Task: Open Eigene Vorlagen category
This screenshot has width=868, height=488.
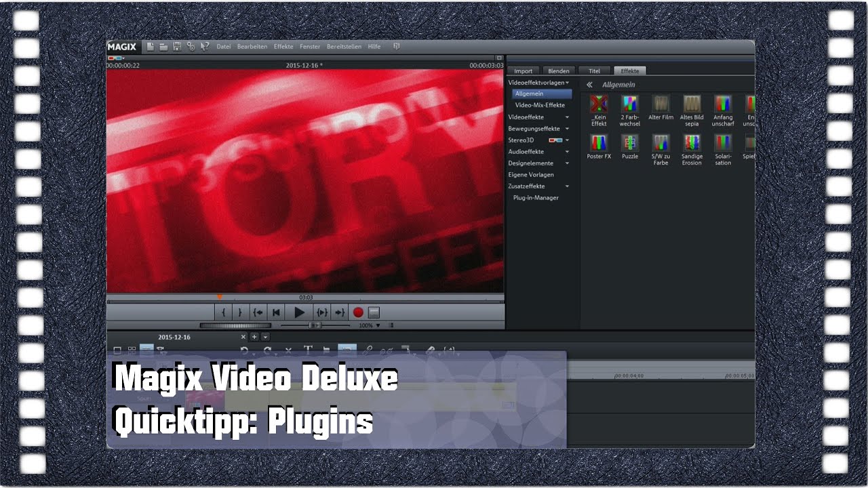Action: (x=531, y=174)
